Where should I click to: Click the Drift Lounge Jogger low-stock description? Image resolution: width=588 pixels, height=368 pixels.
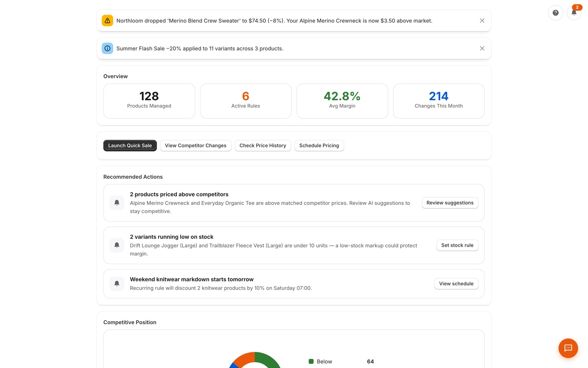coord(274,249)
